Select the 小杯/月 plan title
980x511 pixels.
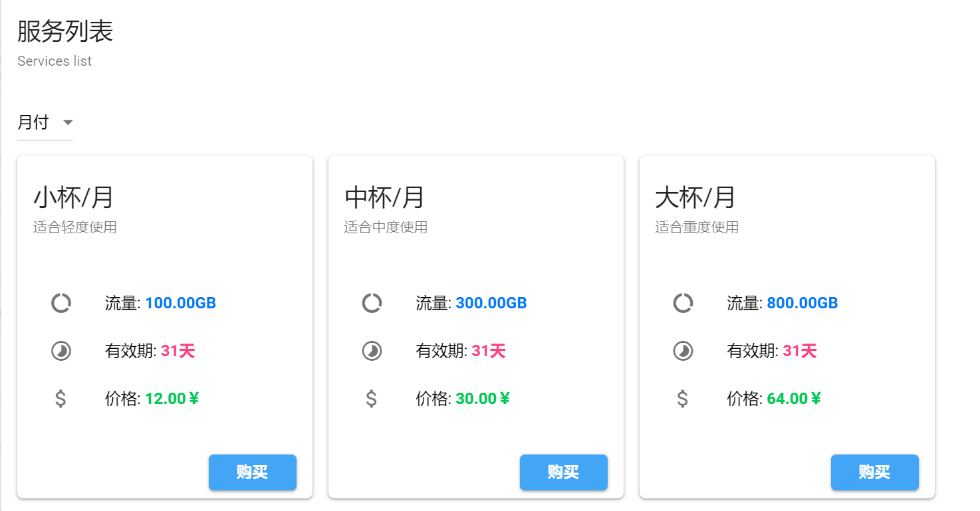74,197
